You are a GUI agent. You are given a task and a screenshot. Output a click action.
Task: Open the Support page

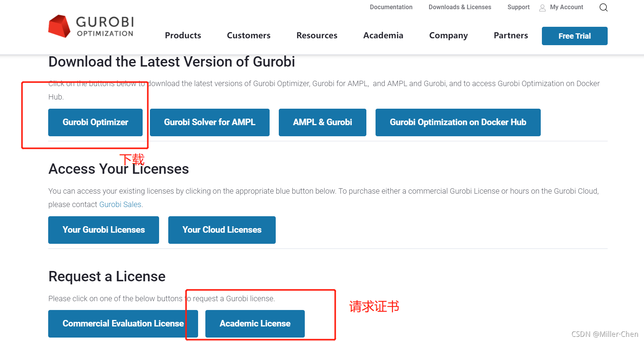[518, 7]
